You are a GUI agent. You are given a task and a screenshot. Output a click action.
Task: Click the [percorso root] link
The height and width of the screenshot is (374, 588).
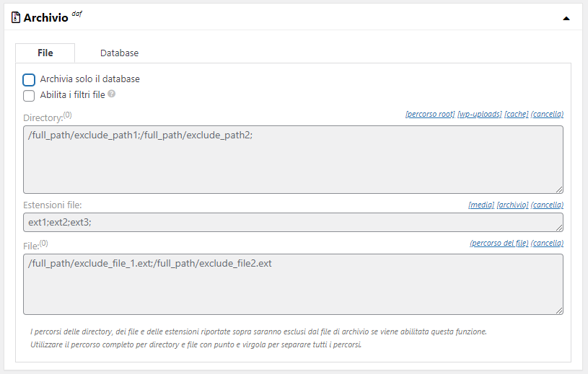[430, 115]
